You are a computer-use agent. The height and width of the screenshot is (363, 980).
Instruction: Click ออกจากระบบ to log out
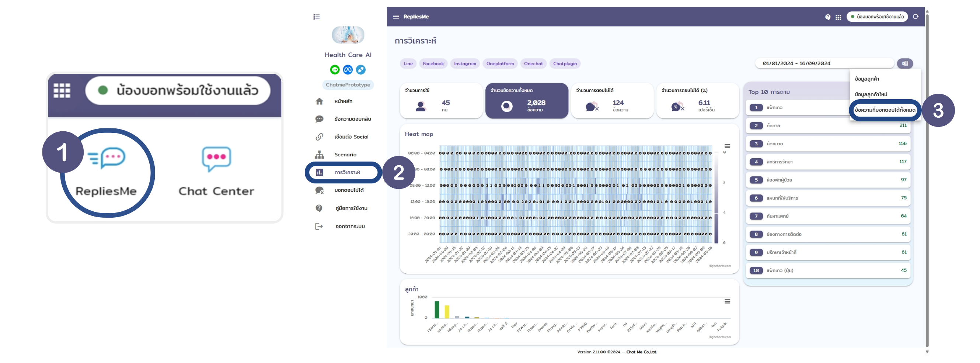coord(350,227)
